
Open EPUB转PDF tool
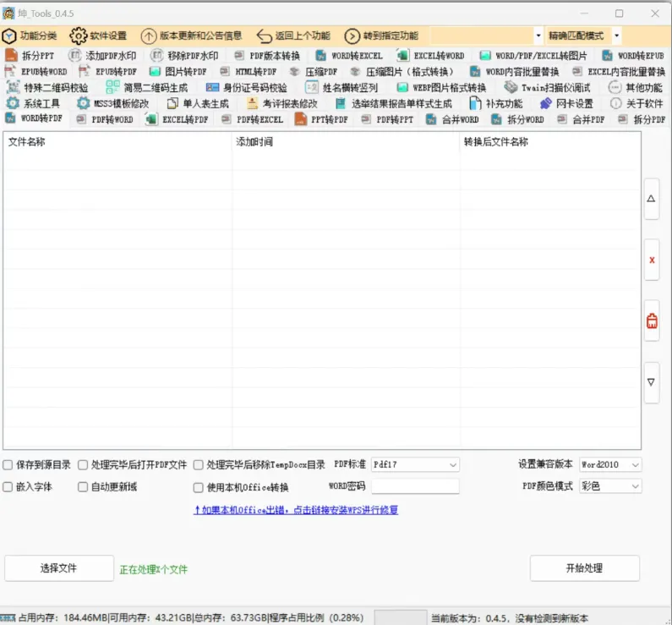click(108, 71)
